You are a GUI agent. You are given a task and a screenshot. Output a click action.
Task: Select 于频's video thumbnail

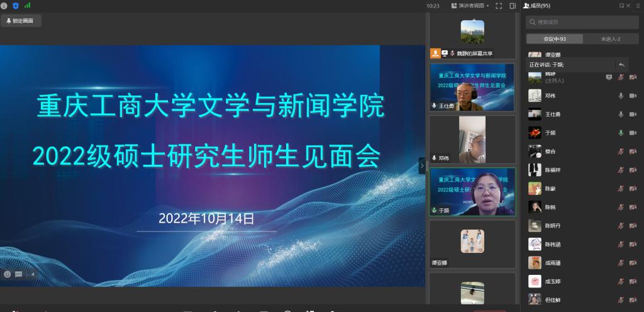tap(472, 192)
